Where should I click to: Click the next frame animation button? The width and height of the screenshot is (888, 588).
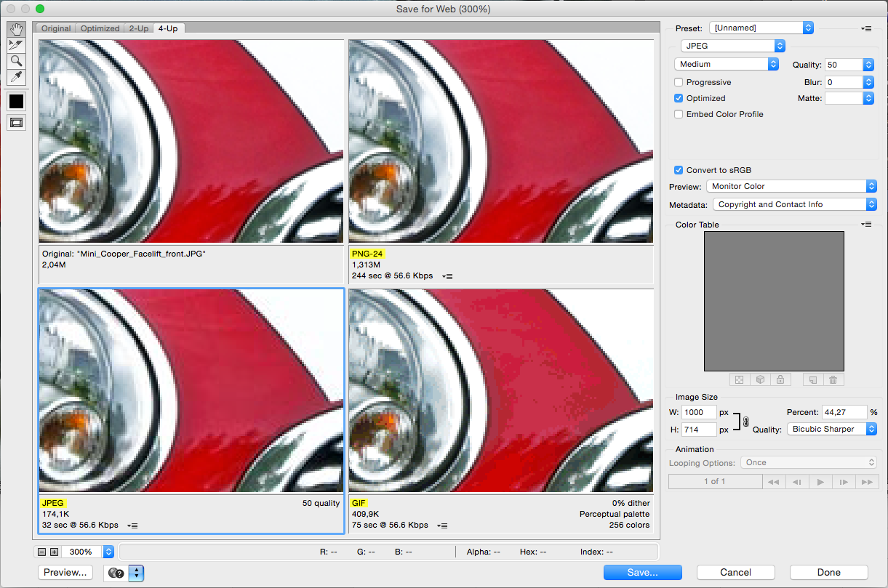pyautogui.click(x=844, y=481)
